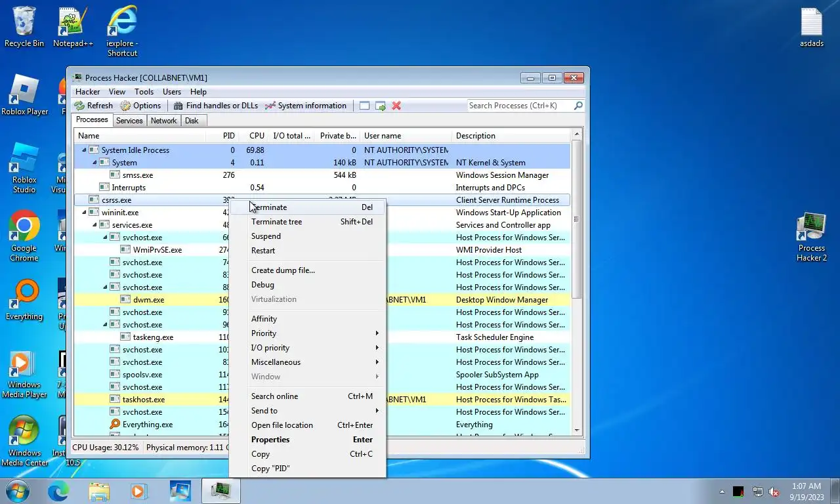This screenshot has height=504, width=840.
Task: Click Windows Media Player taskbar icon
Action: pyautogui.click(x=138, y=491)
